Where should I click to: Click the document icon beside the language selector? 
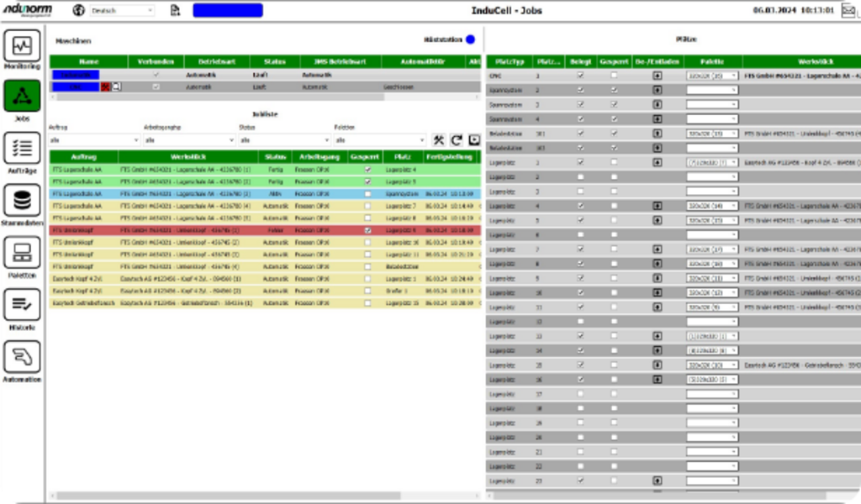point(175,10)
